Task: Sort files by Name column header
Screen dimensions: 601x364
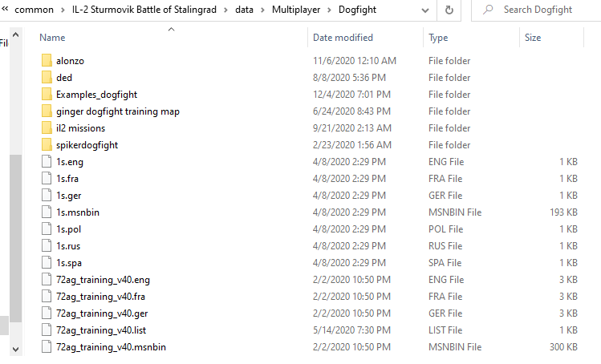Action: (x=52, y=38)
